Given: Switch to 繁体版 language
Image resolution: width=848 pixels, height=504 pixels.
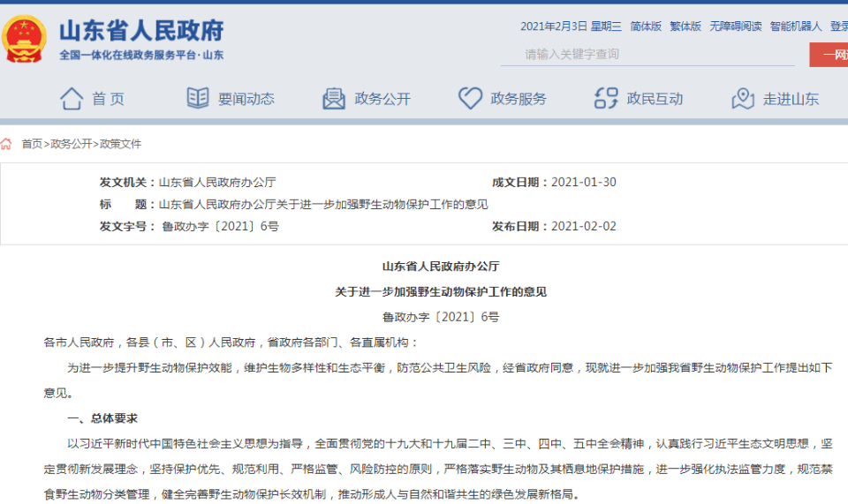Looking at the screenshot, I should (x=685, y=26).
